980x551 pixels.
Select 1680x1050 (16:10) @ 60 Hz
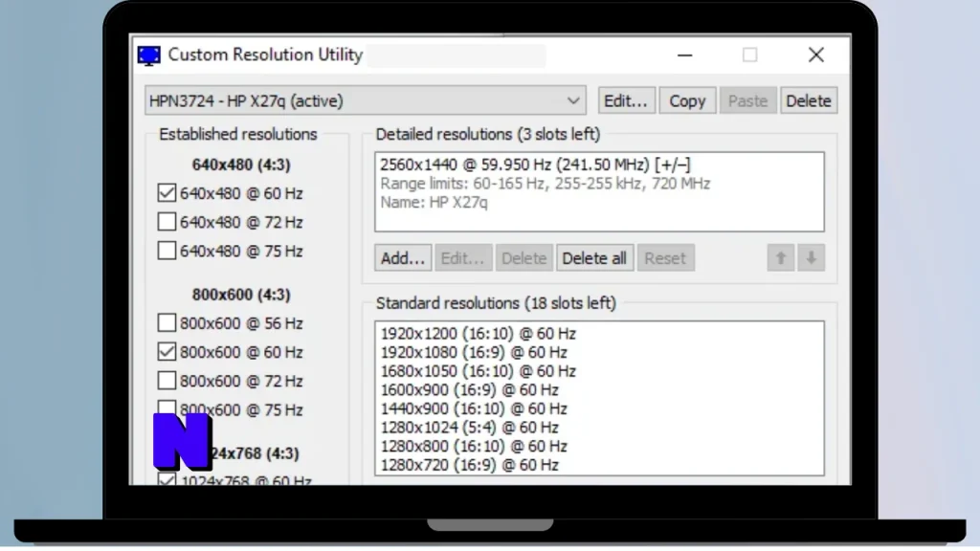(x=479, y=371)
